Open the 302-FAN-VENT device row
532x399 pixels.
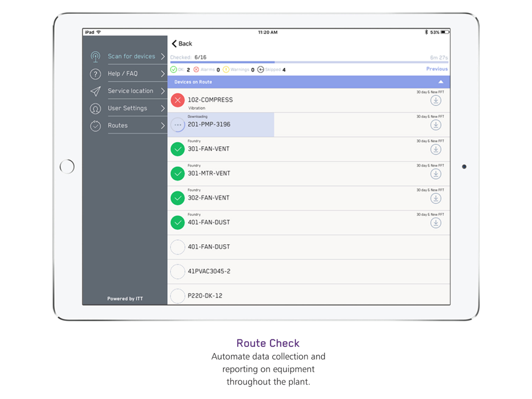click(309, 198)
